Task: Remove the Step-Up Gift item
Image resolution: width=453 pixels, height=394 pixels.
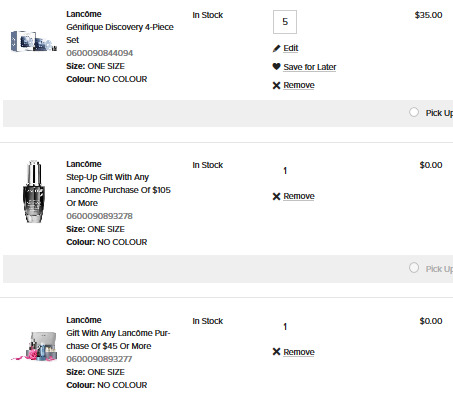Action: [299, 196]
